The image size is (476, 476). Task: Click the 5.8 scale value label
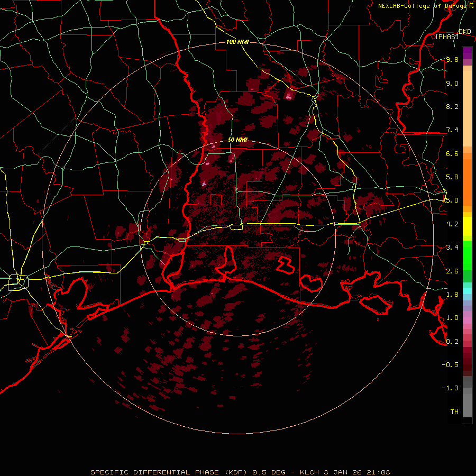452,177
